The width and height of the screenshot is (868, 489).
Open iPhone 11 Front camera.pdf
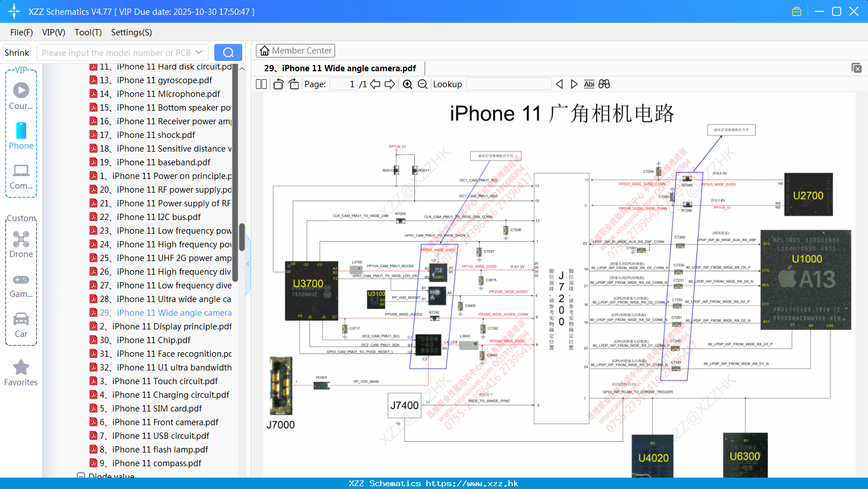(x=154, y=422)
